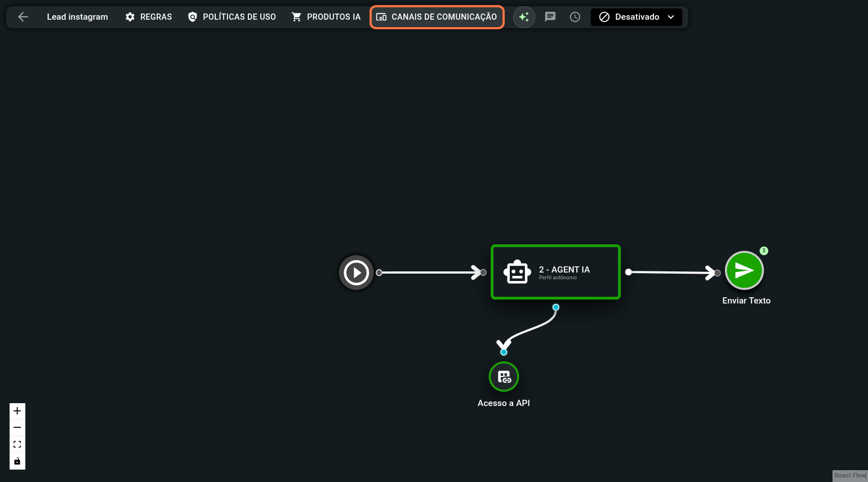Select the Acesso a API node
This screenshot has width=868, height=482.
click(x=504, y=377)
